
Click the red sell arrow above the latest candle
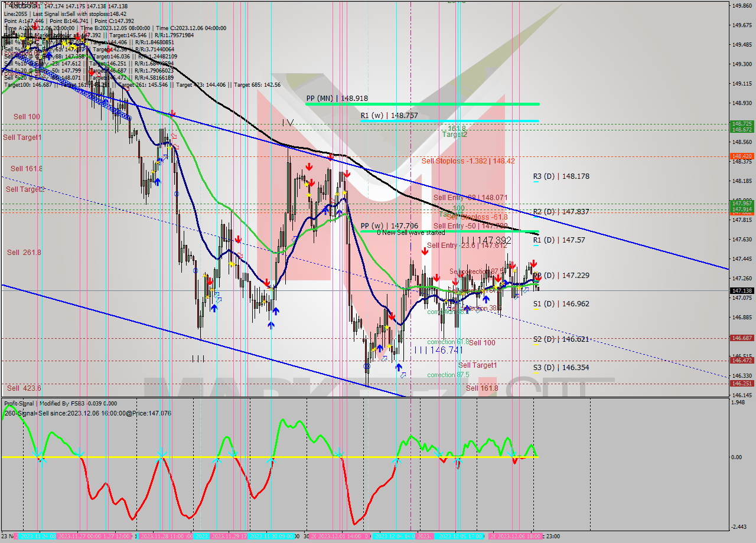click(x=534, y=263)
